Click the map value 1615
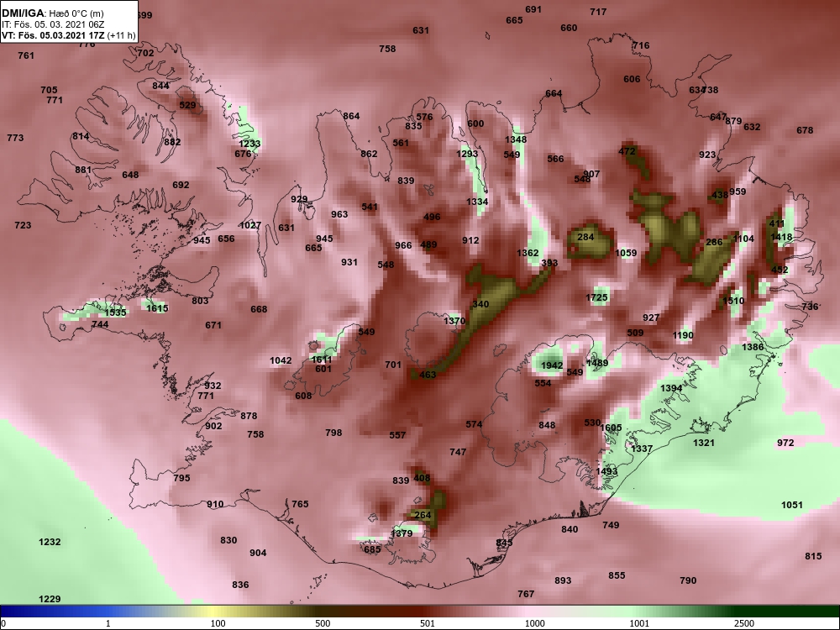 tap(157, 308)
